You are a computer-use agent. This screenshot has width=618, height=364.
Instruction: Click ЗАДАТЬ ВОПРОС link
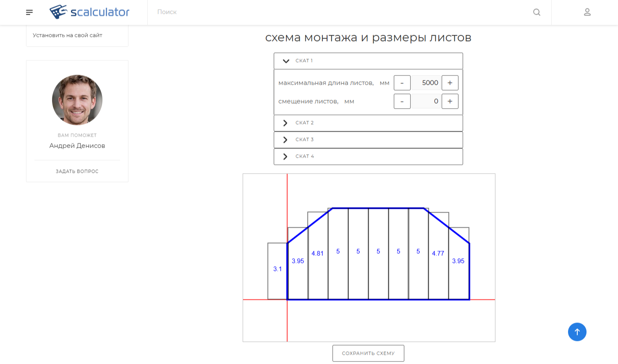[77, 171]
